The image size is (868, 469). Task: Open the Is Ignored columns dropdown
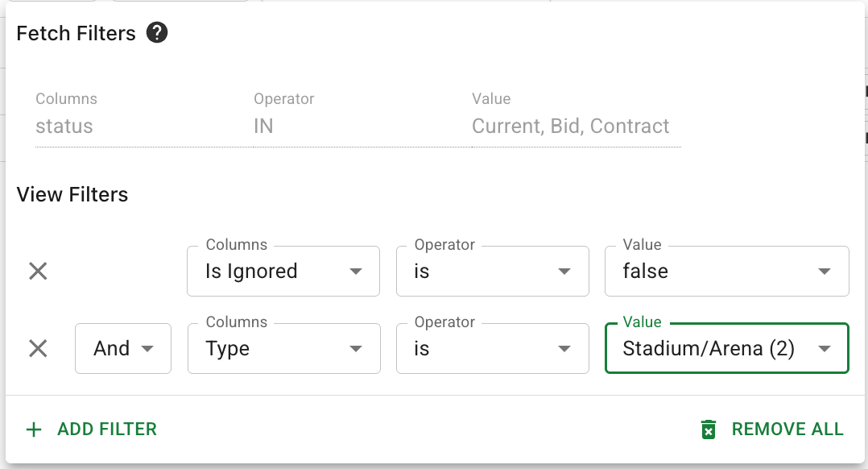(283, 272)
